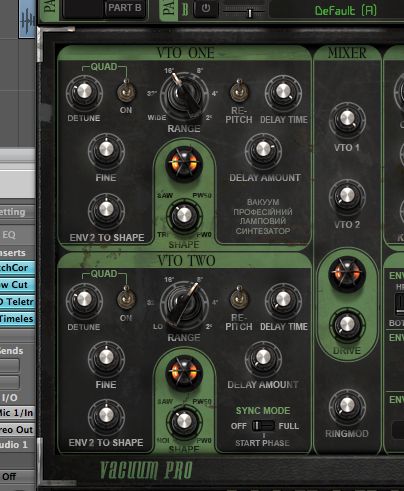Toggle the VTO Two Quad ON switch
The height and width of the screenshot is (491, 404).
tap(126, 298)
